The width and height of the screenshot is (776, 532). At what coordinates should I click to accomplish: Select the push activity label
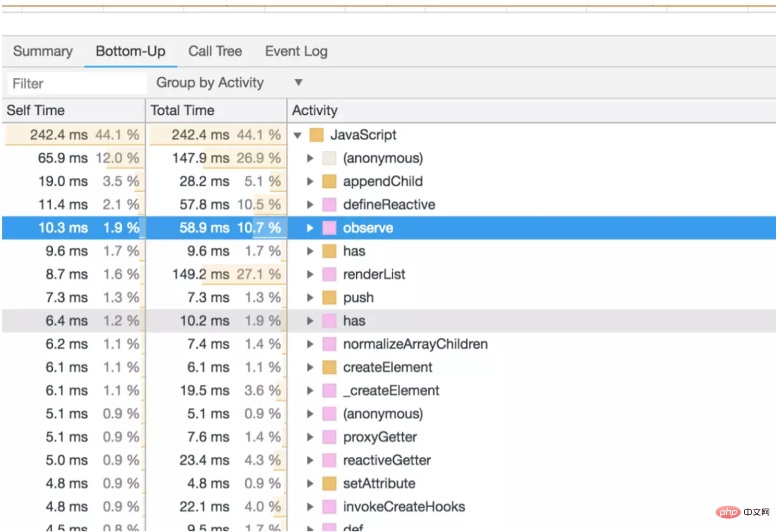[358, 298]
